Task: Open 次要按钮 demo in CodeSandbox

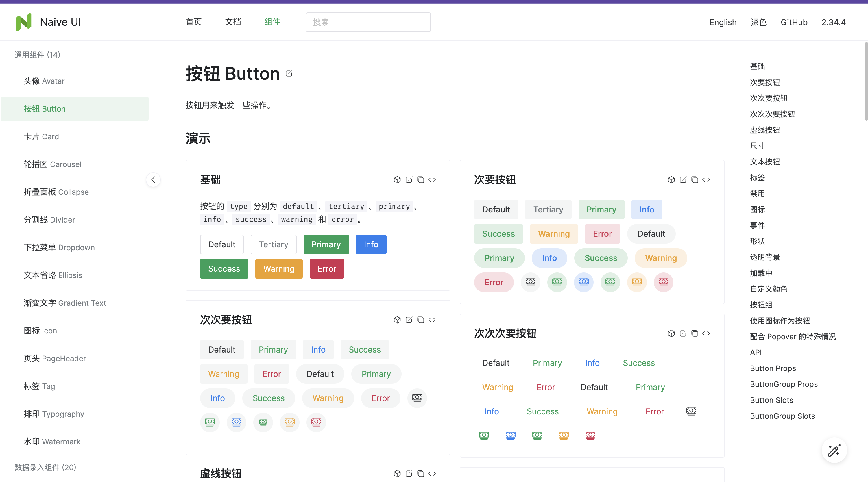Action: pyautogui.click(x=671, y=180)
